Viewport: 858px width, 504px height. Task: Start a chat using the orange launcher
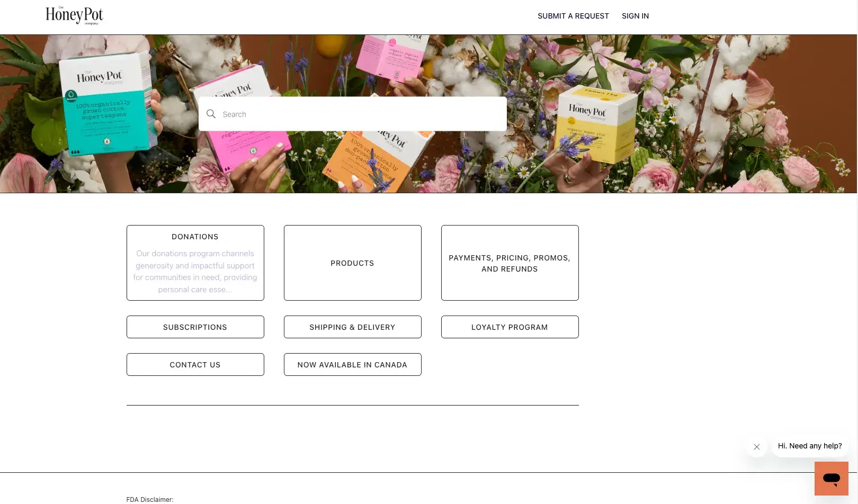831,478
